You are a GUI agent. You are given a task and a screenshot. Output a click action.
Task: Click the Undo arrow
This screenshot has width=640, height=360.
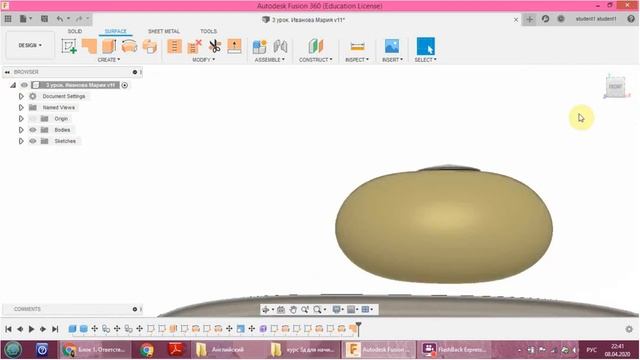[60, 19]
